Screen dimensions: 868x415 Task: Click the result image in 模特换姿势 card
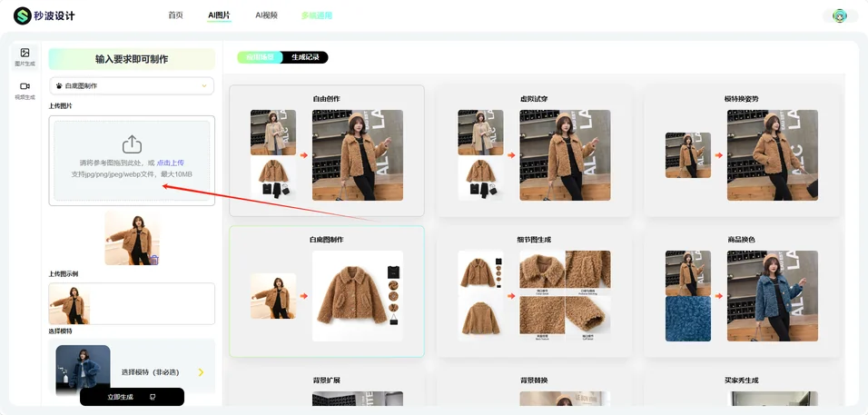773,155
